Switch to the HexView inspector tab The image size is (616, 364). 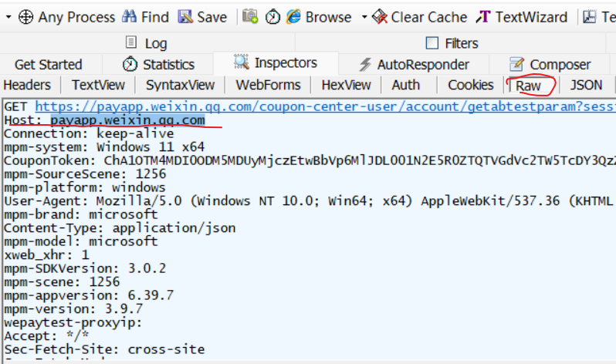(x=346, y=85)
